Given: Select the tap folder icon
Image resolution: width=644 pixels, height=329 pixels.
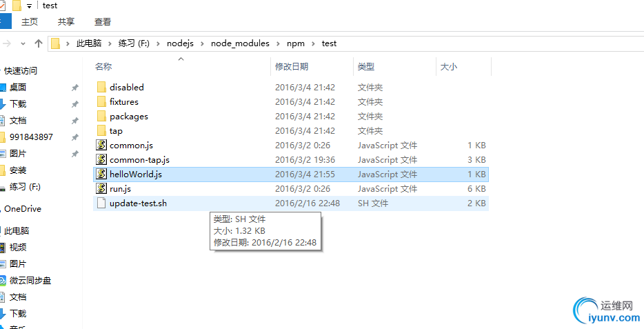Looking at the screenshot, I should click(x=101, y=130).
